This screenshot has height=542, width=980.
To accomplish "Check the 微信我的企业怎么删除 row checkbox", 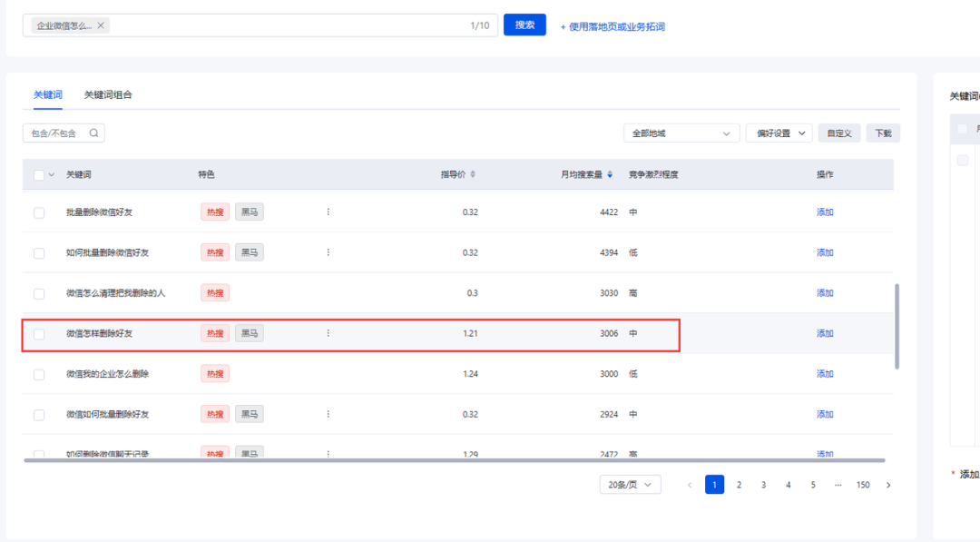I will (39, 374).
